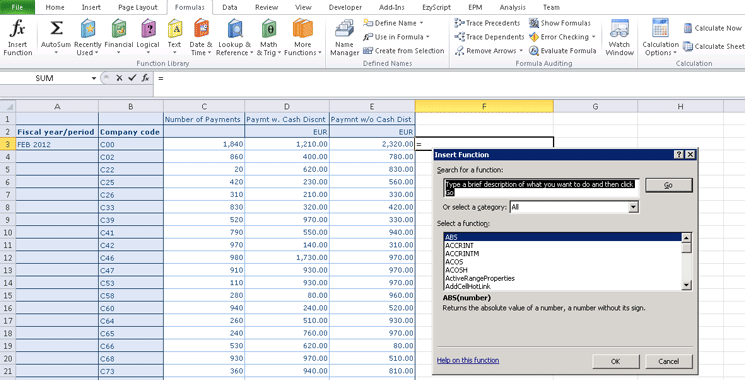Image resolution: width=745 pixels, height=380 pixels.
Task: Select ACOSH in the function list
Action: click(x=563, y=270)
